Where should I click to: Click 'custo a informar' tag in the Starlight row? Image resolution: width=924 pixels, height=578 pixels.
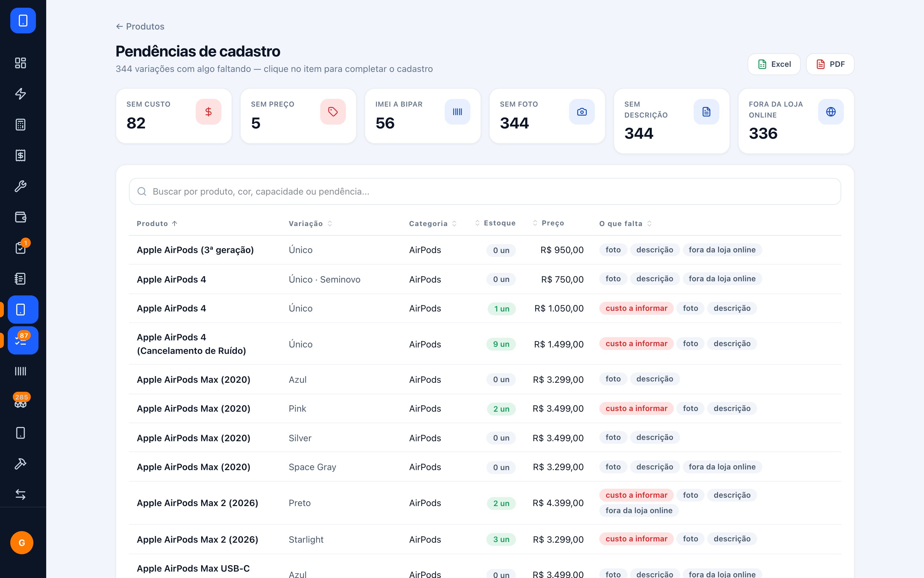pyautogui.click(x=637, y=539)
